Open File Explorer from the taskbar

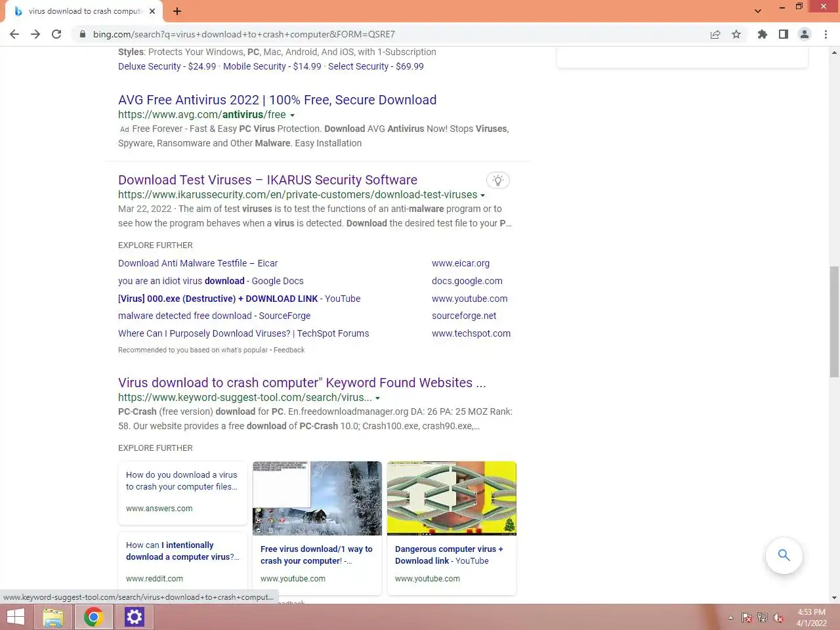[53, 617]
